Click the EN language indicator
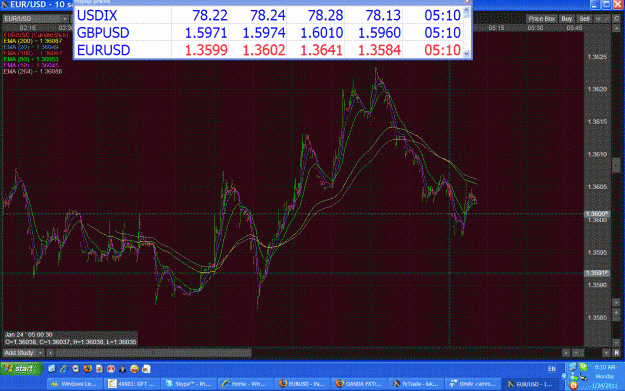 pyautogui.click(x=552, y=369)
